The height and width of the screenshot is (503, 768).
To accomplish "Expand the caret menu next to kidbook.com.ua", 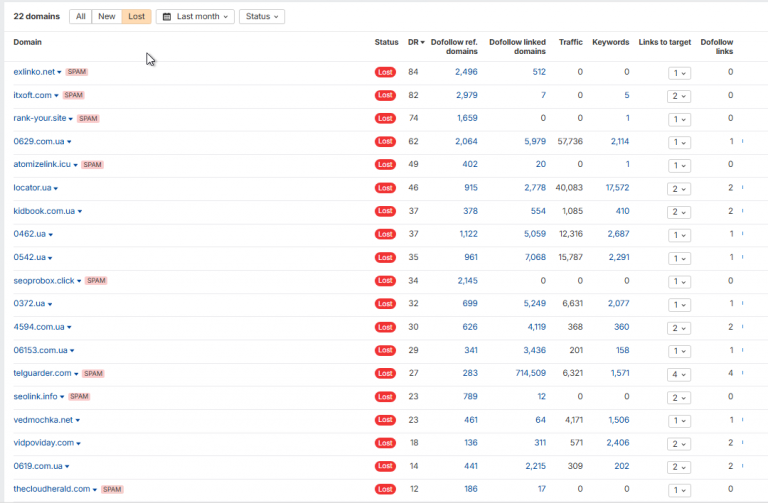I will click(x=80, y=212).
